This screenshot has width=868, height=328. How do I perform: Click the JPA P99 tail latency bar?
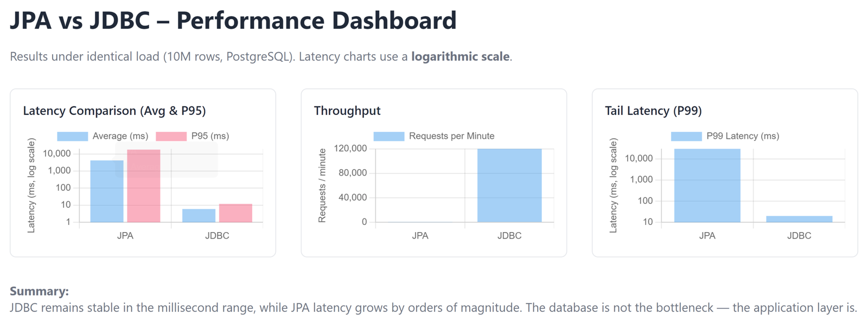tap(707, 185)
